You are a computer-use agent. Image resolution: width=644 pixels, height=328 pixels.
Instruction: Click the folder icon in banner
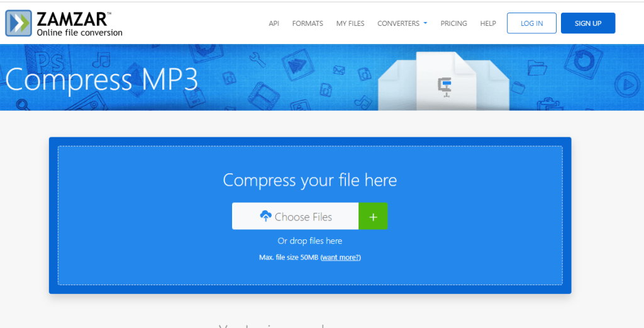tap(537, 66)
